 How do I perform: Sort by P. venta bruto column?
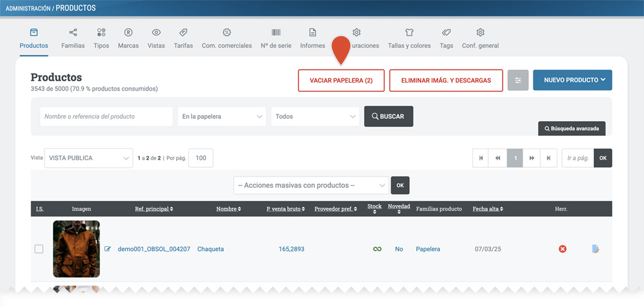click(286, 209)
